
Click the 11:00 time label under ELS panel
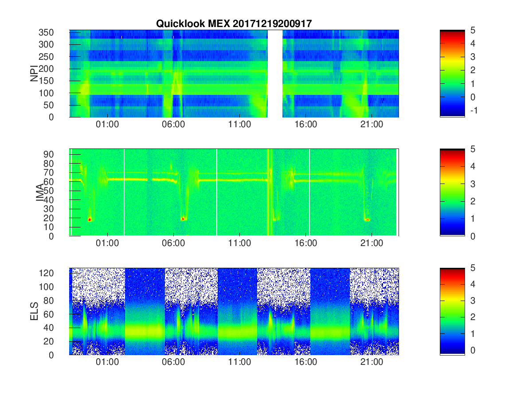coord(239,362)
